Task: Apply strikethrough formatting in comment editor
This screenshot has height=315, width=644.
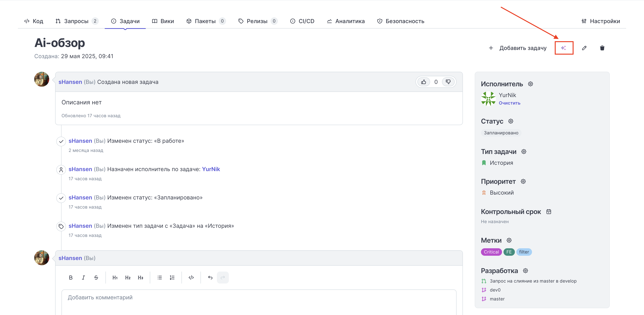Action: pyautogui.click(x=96, y=278)
